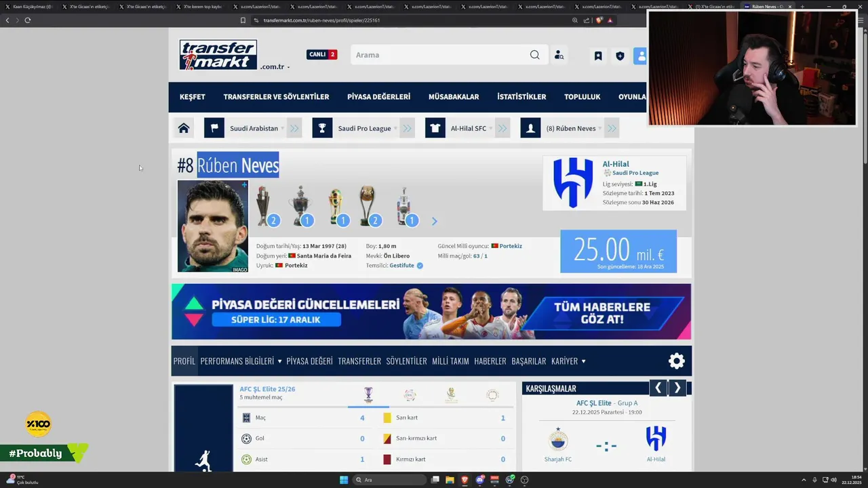Click the breadcrumb home icon
The image size is (868, 488).
click(x=184, y=128)
